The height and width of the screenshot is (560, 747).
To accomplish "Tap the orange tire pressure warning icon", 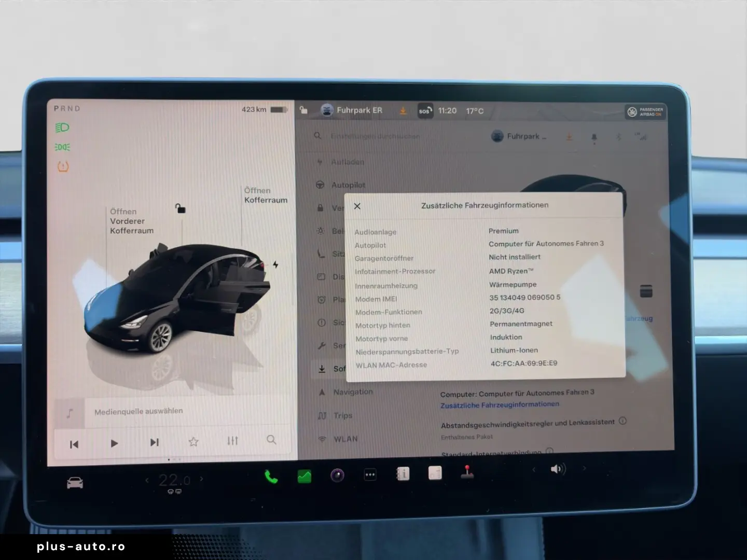I will pos(63,166).
